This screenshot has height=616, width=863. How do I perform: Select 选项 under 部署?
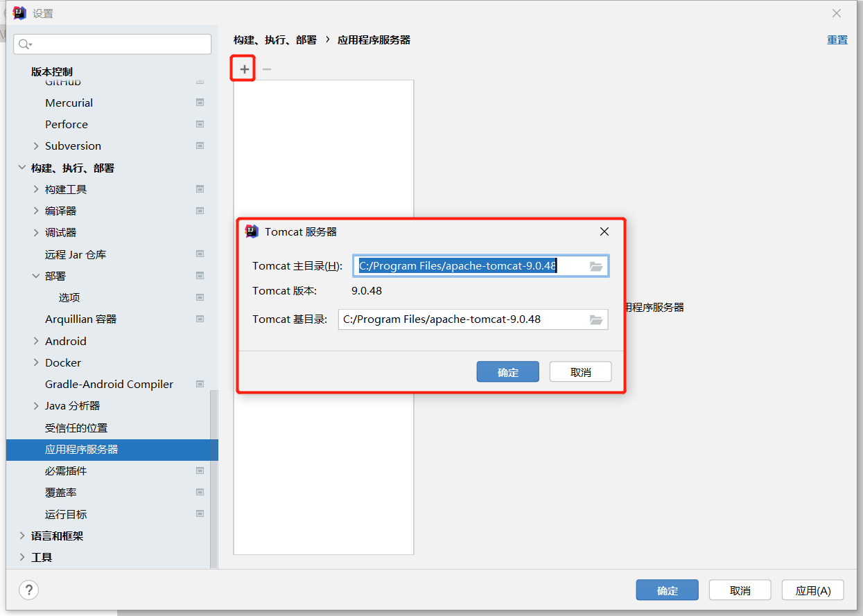(x=69, y=297)
